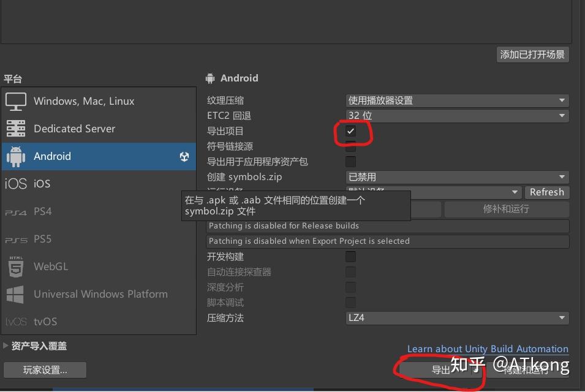Select the tvOS platform entry

click(99, 322)
